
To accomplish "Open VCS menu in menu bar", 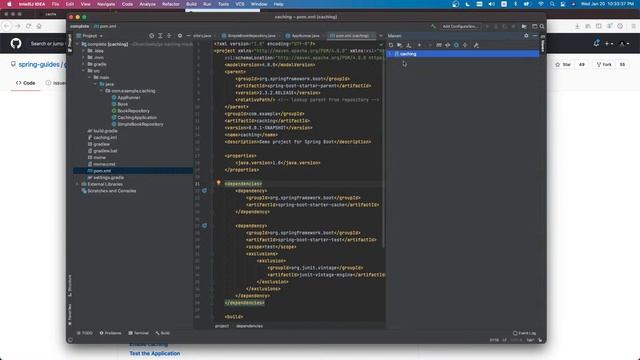I will pyautogui.click(x=240, y=4).
